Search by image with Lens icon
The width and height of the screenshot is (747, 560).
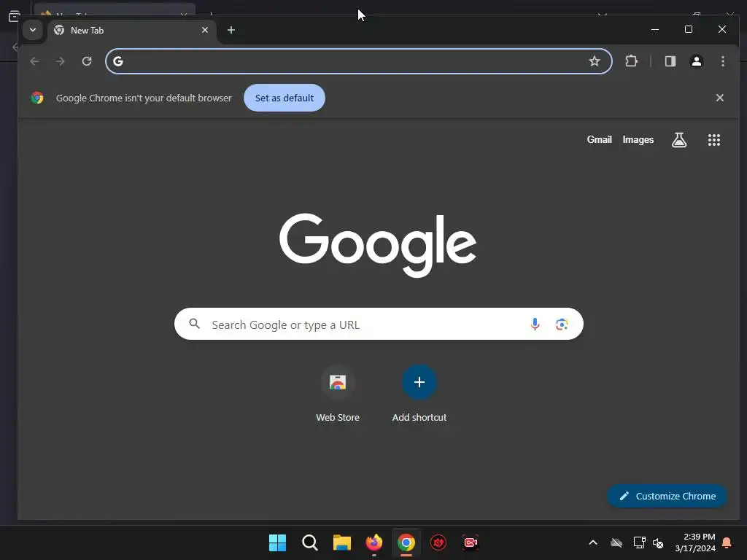(562, 324)
